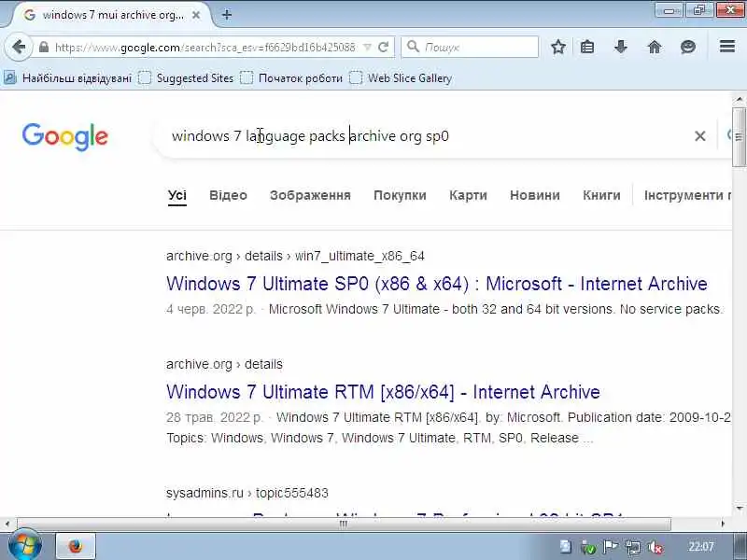Click the horizontal scrollbar left arrow

(7, 524)
